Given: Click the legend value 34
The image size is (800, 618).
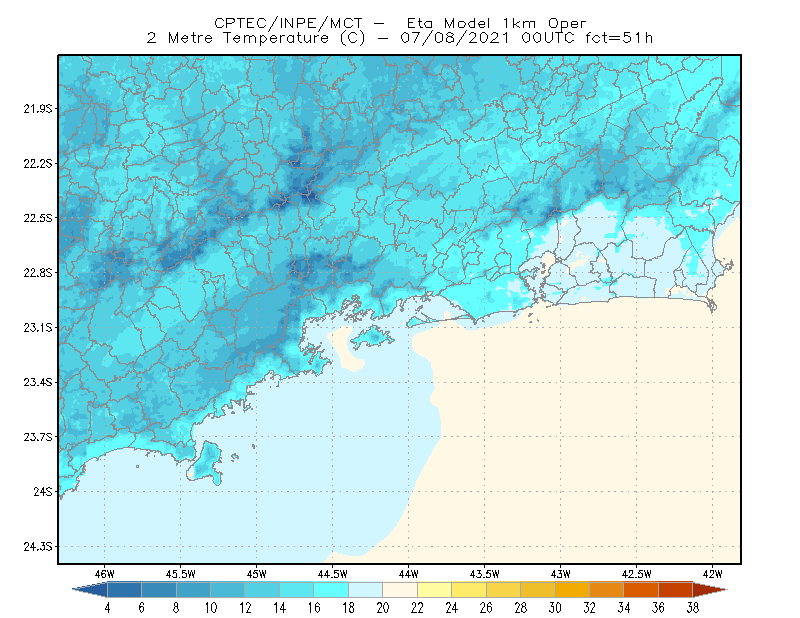Looking at the screenshot, I should 624,608.
